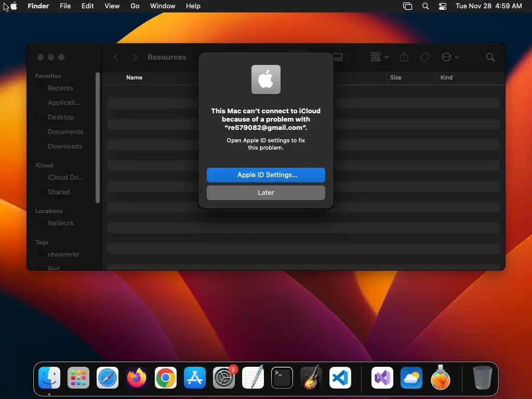Open Launchpad in the Dock
Screen dimensions: 532x399
(x=78, y=378)
